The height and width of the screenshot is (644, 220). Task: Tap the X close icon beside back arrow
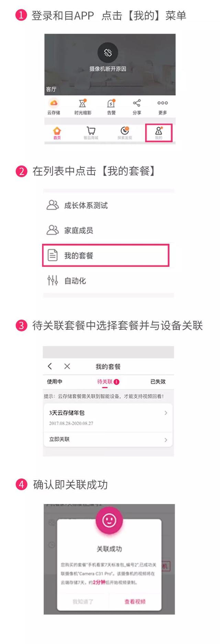pyautogui.click(x=67, y=366)
